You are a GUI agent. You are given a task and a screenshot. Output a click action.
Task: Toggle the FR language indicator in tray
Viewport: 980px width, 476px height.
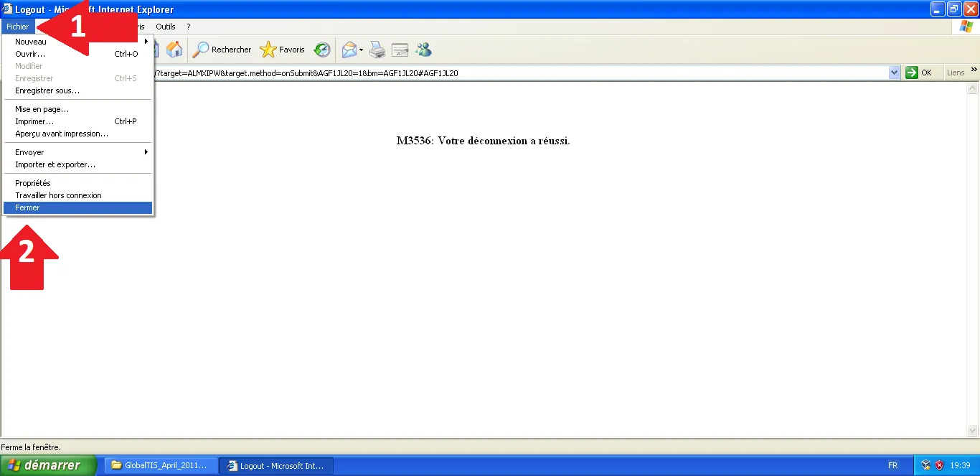[893, 465]
